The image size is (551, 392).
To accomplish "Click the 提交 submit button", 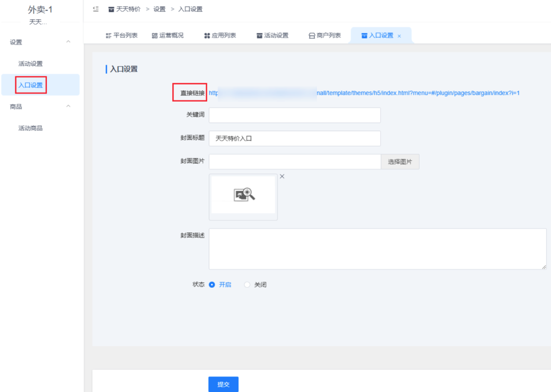I will coord(223,384).
